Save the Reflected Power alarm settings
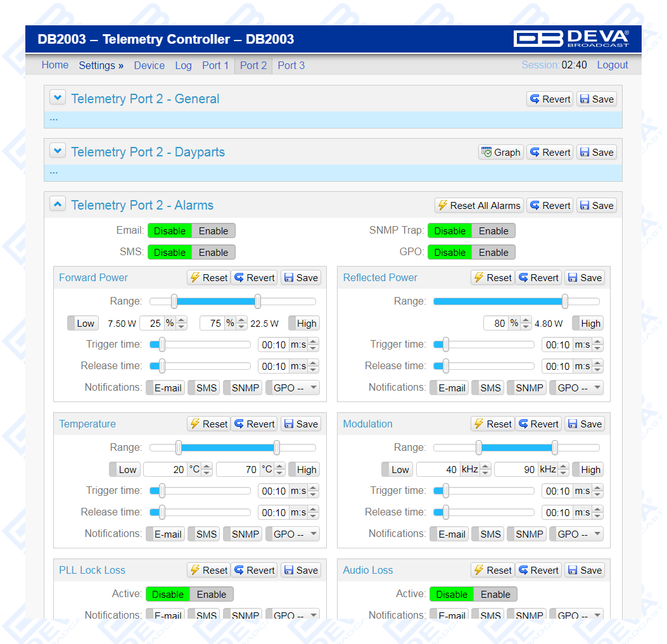This screenshot has height=644, width=667. pos(584,277)
